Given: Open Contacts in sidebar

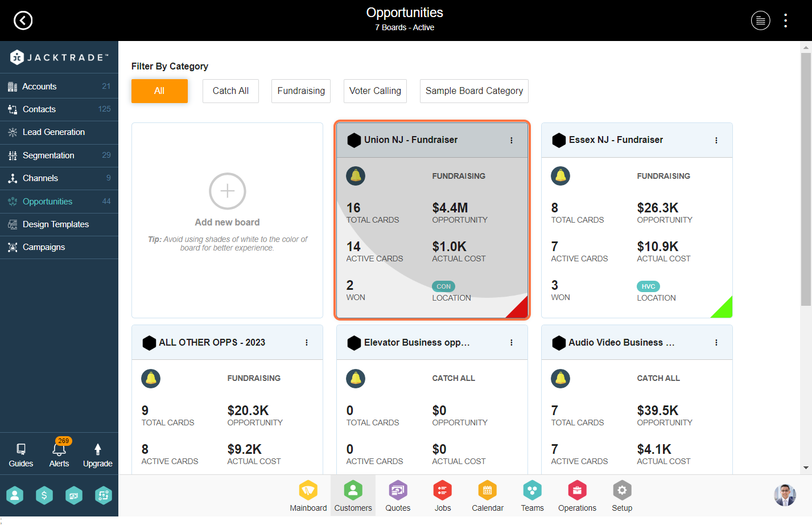Looking at the screenshot, I should coord(59,109).
